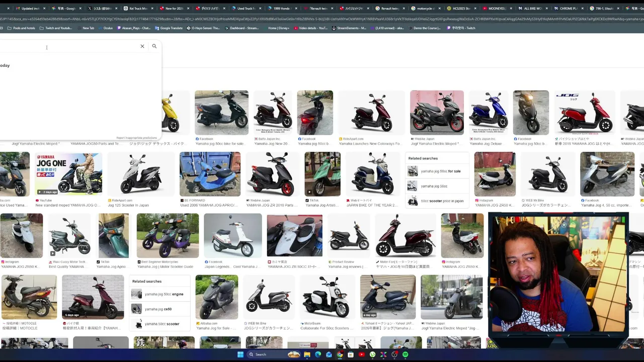Open 'Video details - YouTube' bookmark

(311, 28)
